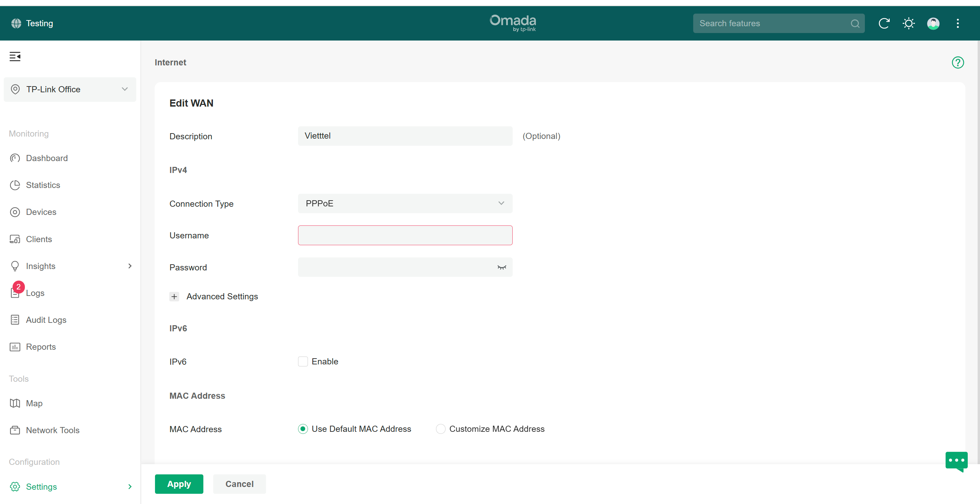Open Statistics in the sidebar
This screenshot has width=980, height=504.
43,185
